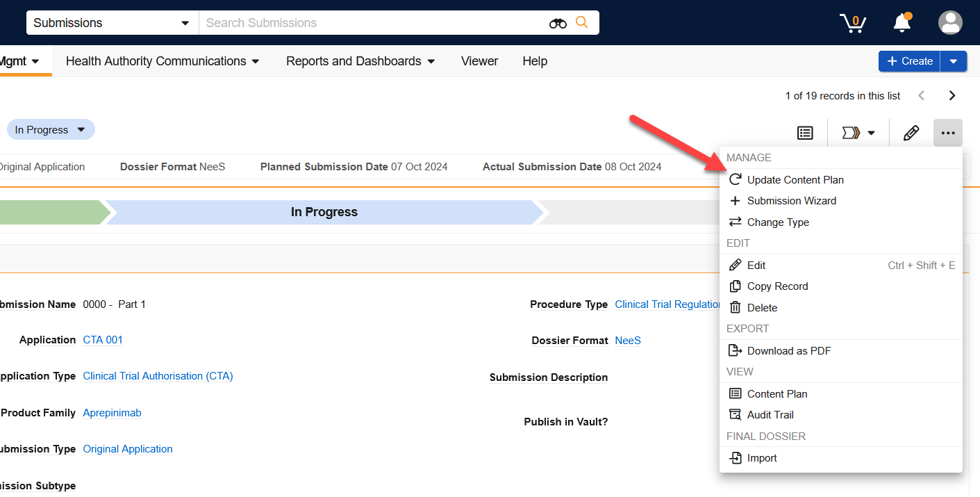Open the CTA 001 application link
The image size is (980, 497).
click(102, 339)
